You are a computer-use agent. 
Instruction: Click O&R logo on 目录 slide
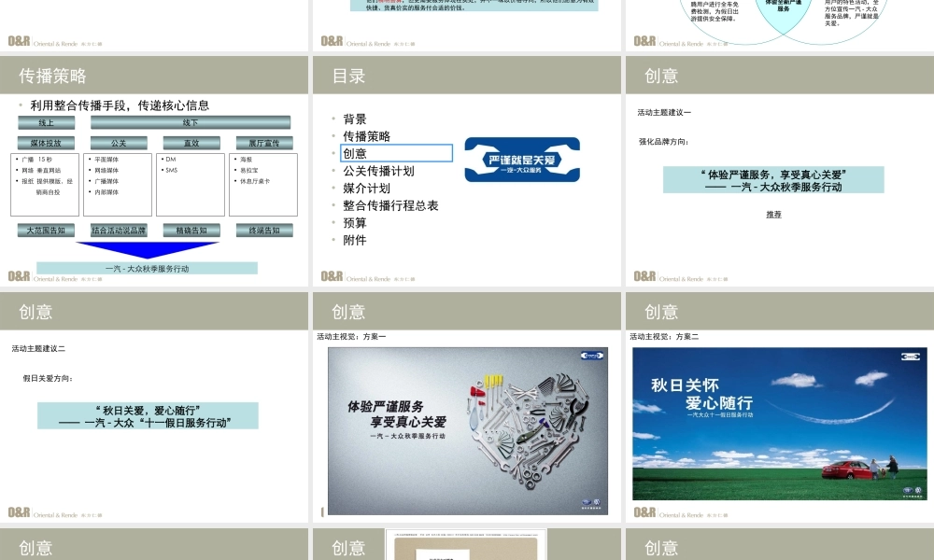(x=332, y=276)
